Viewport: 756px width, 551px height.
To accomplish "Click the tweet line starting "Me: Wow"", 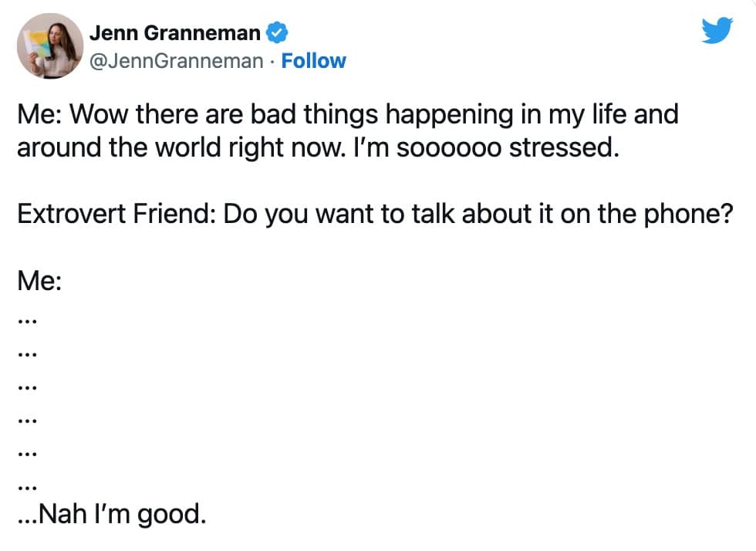I will (347, 115).
